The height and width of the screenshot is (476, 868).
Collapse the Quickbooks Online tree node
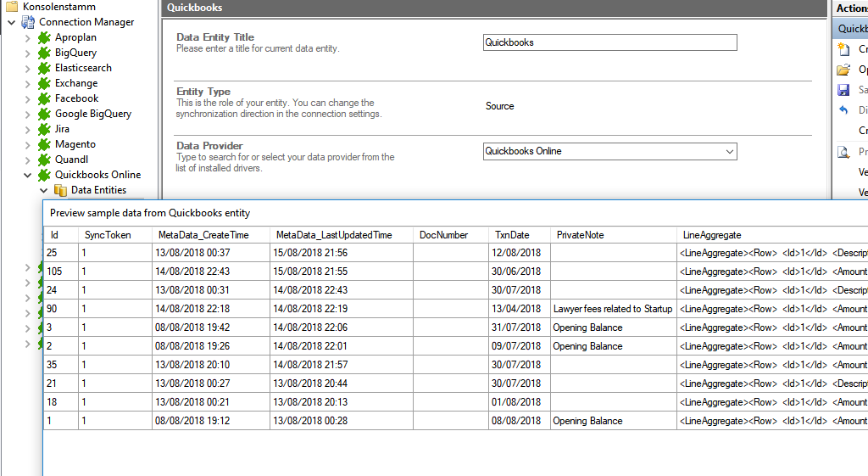tap(27, 175)
